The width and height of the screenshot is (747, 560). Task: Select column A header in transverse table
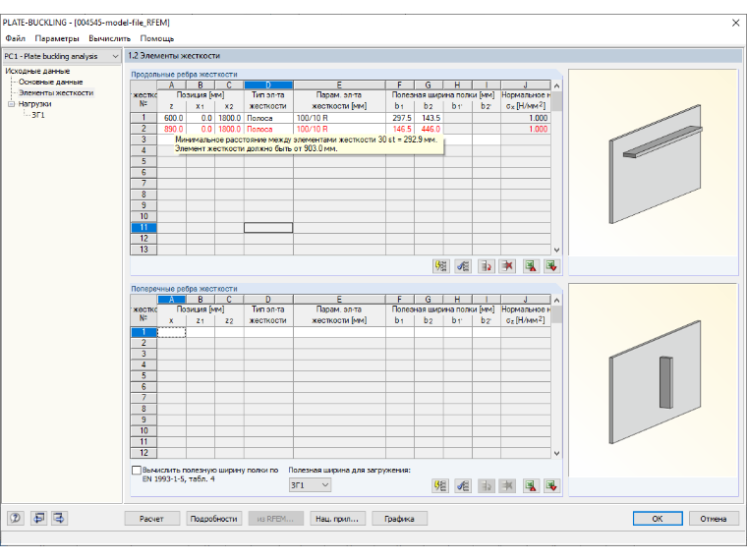(x=171, y=300)
